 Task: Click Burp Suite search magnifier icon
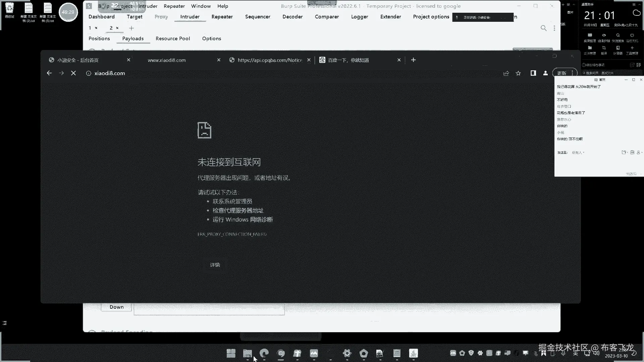tap(543, 28)
